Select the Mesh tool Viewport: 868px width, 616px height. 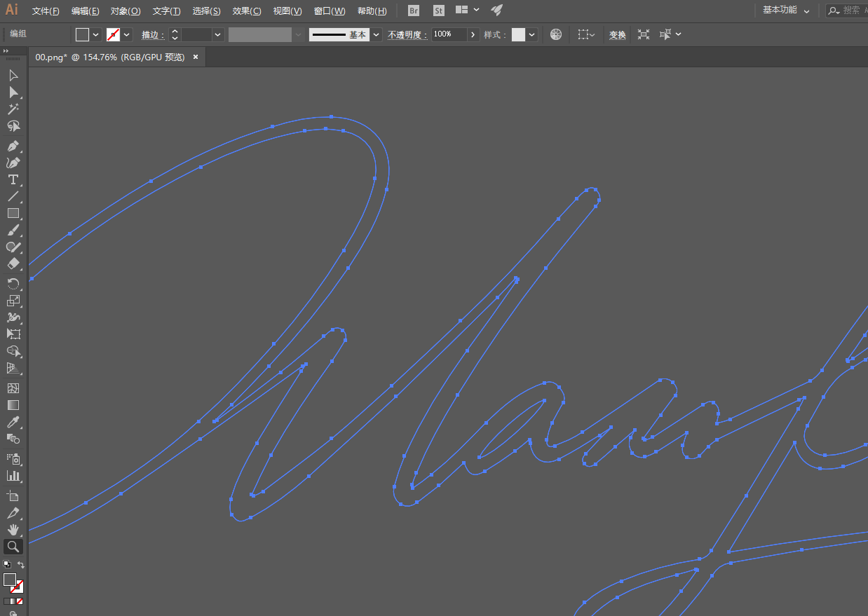(13, 388)
